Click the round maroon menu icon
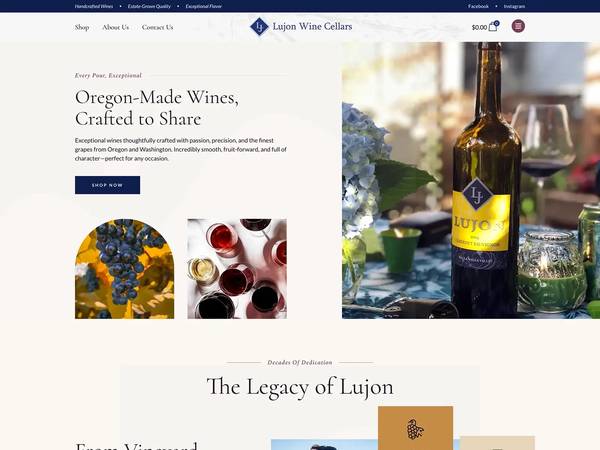The height and width of the screenshot is (450, 600). tap(518, 26)
